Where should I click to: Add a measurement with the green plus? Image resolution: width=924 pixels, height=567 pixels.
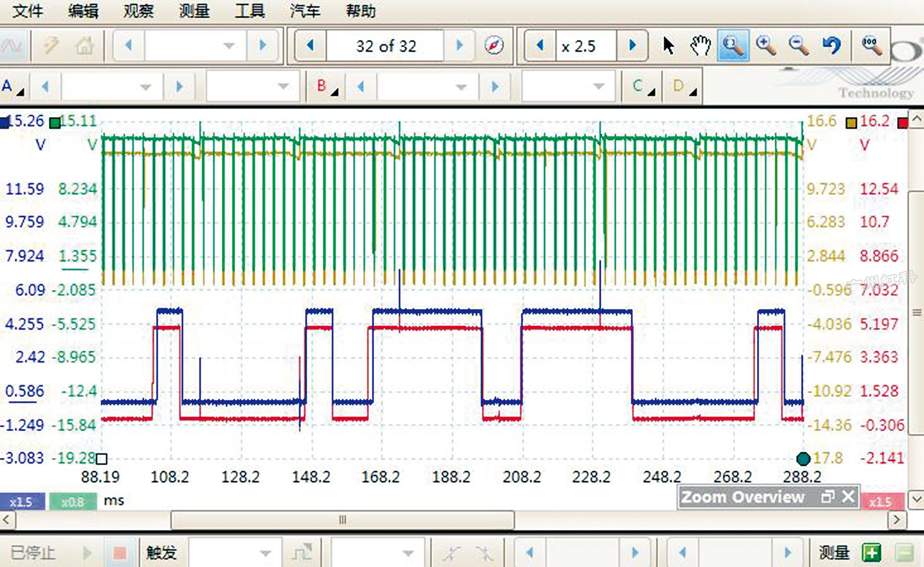(x=871, y=552)
